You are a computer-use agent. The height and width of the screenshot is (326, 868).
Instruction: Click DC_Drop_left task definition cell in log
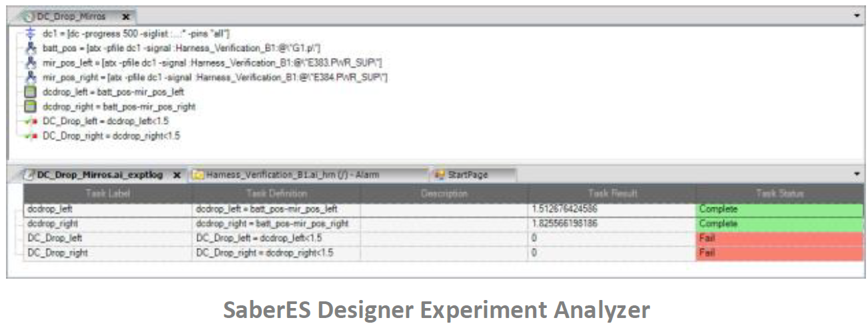tap(276, 239)
